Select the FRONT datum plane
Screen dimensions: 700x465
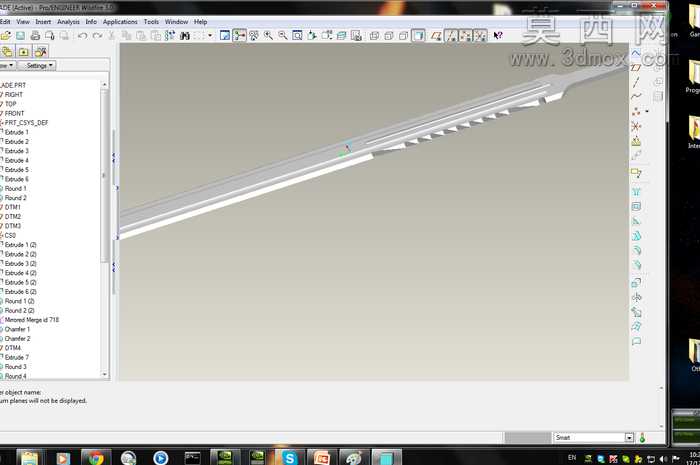pos(14,113)
